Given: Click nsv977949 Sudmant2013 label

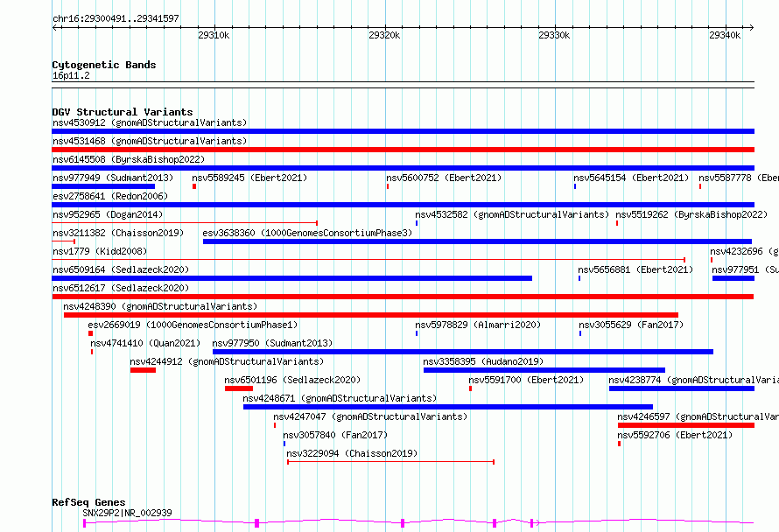Looking at the screenshot, I should click(x=113, y=178).
